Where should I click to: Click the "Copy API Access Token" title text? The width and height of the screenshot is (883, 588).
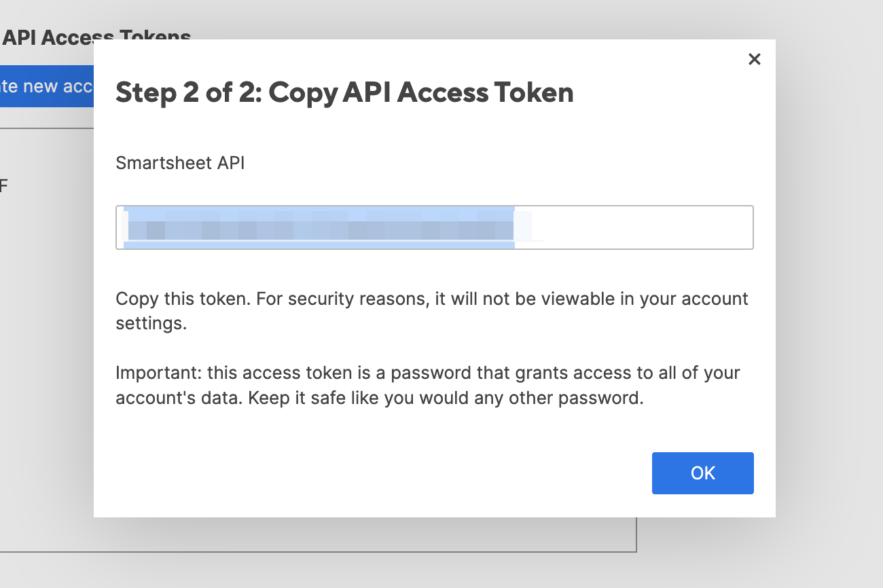(x=421, y=92)
